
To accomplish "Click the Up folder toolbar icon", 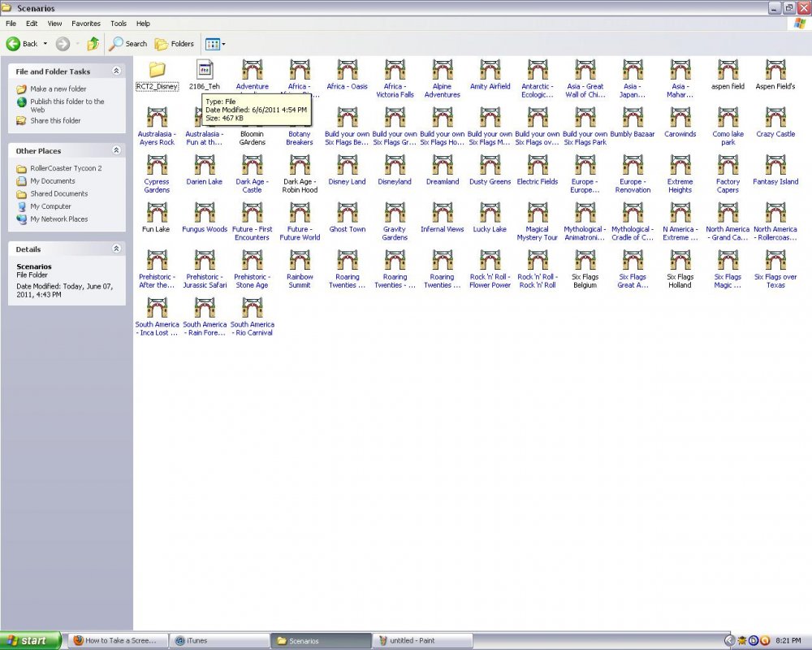I will point(93,44).
